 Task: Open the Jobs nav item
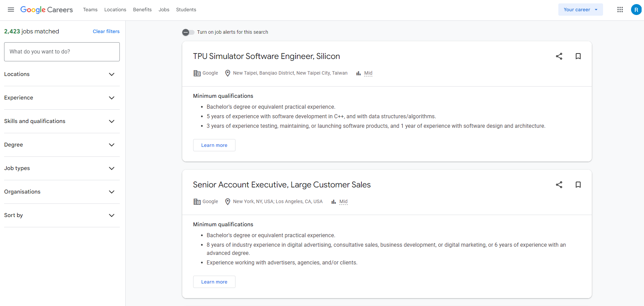164,10
